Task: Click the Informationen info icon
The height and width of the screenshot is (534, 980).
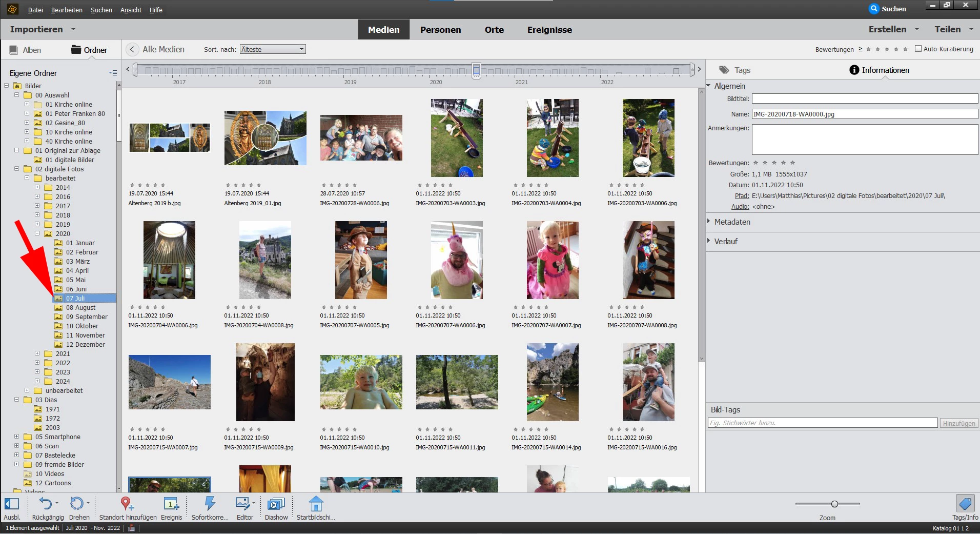Action: [854, 70]
